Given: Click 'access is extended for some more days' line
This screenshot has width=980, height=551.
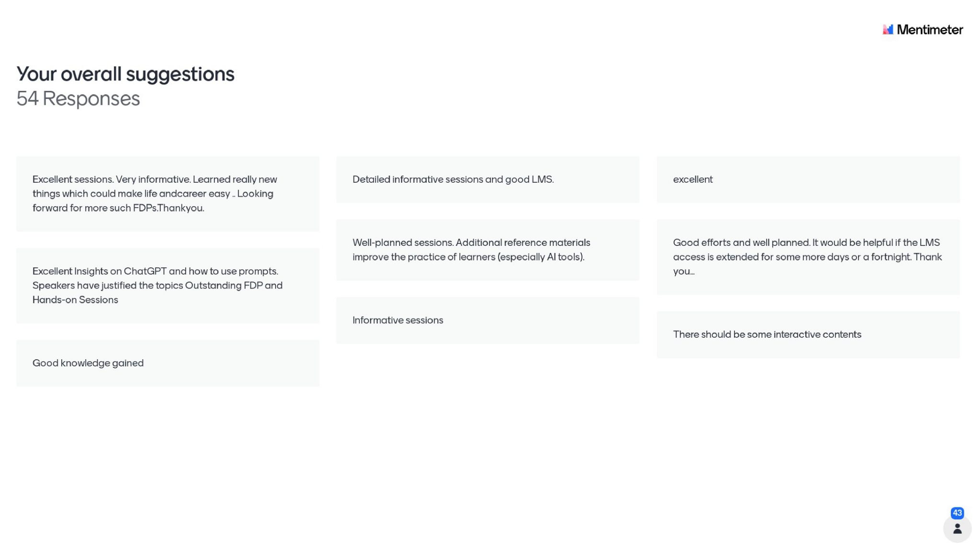Looking at the screenshot, I should (807, 257).
